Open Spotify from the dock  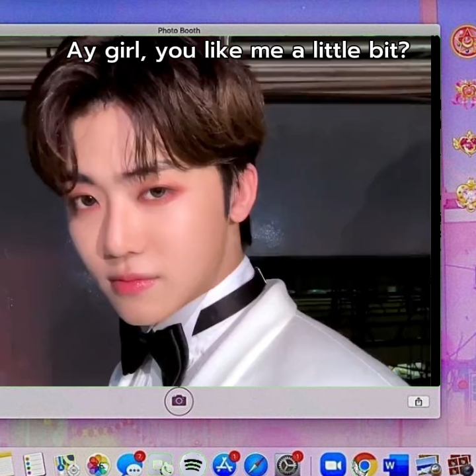tap(193, 465)
